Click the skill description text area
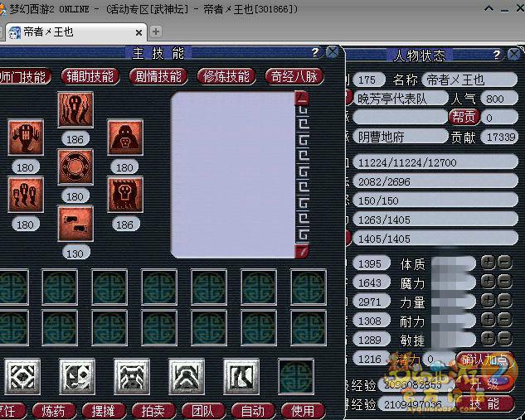This screenshot has width=525, height=420. point(233,175)
